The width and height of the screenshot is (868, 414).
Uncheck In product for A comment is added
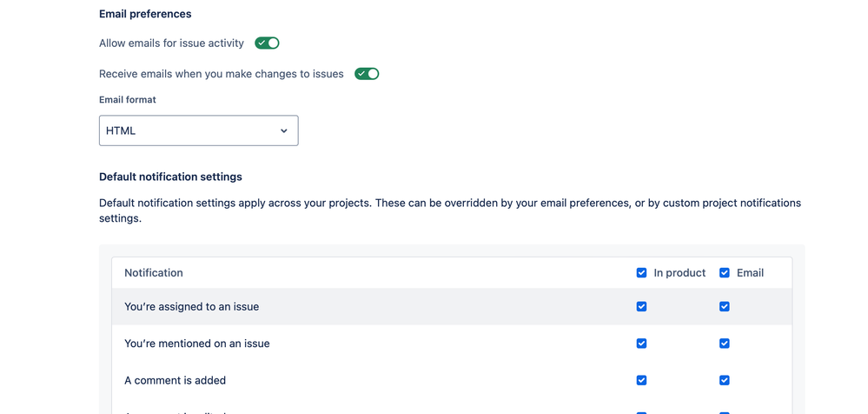pyautogui.click(x=641, y=380)
